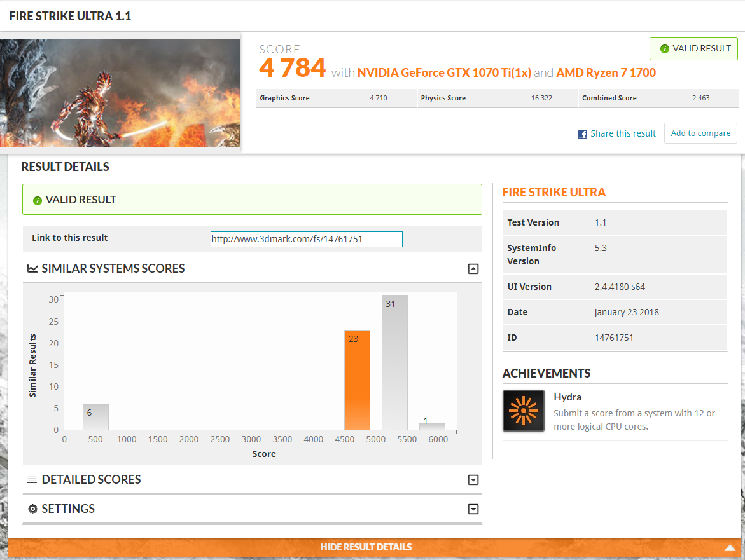Click the up-arrow icon on Hide Result Details bar
The height and width of the screenshot is (560, 745).
click(x=730, y=548)
